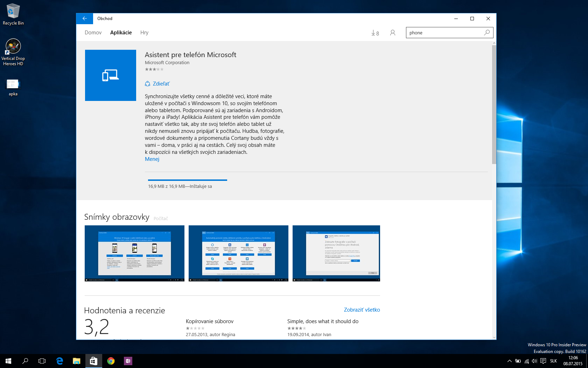Image resolution: width=588 pixels, height=368 pixels.
Task: Click the search magnifier icon
Action: point(486,33)
